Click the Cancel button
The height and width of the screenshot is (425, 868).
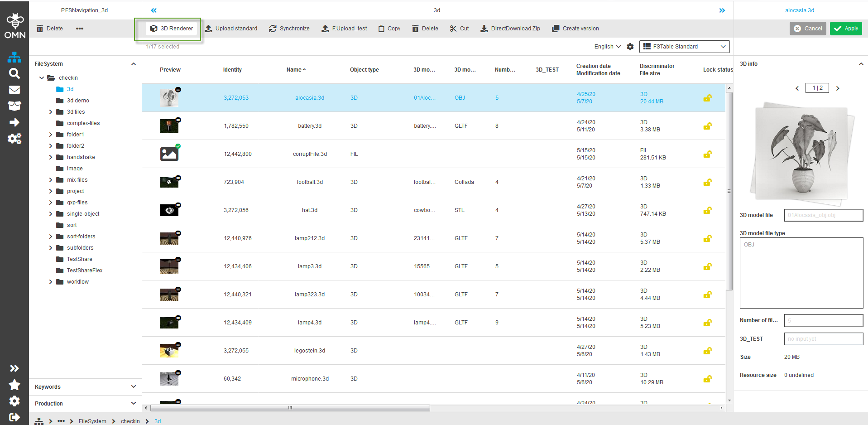click(x=808, y=29)
